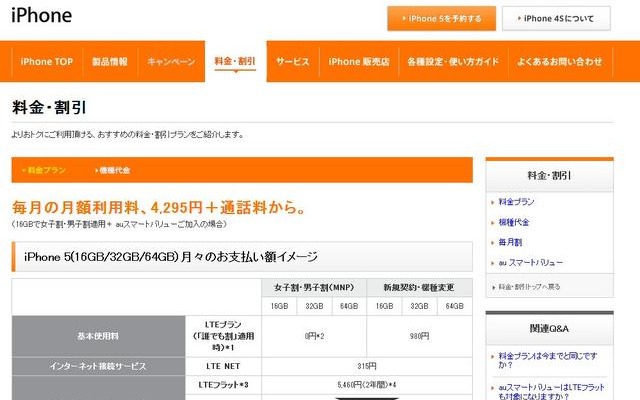640x400 pixels.
Task: Click sidebar link 料金プラン
Action: (516, 202)
